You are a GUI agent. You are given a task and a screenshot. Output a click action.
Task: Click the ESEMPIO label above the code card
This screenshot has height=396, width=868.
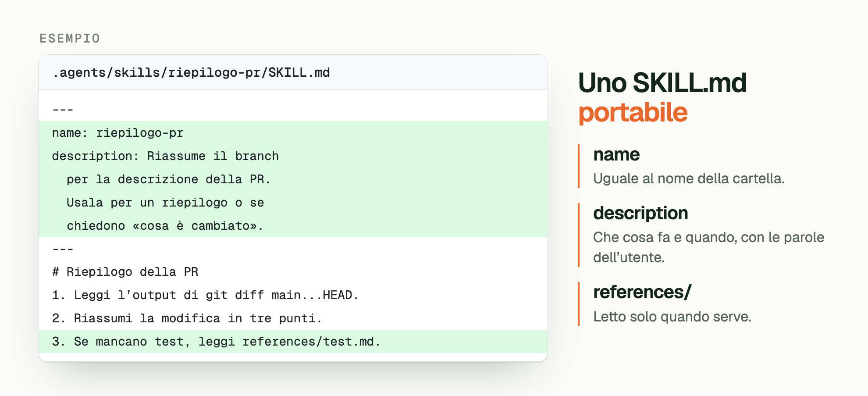coord(70,39)
